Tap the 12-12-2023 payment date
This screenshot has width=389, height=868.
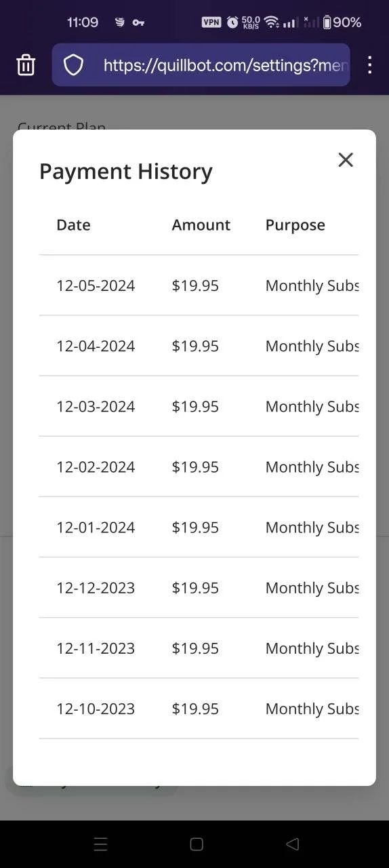pos(96,588)
